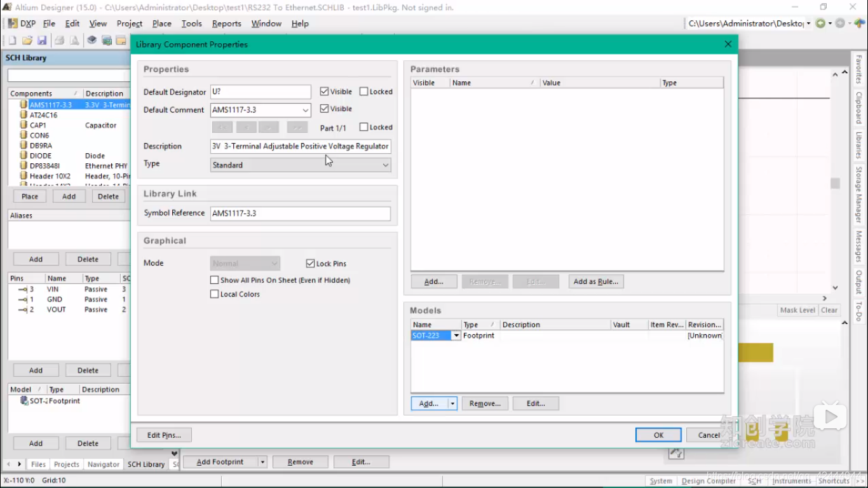Viewport: 868px width, 488px height.
Task: Enable Show All Pins On Sheet
Action: [215, 280]
